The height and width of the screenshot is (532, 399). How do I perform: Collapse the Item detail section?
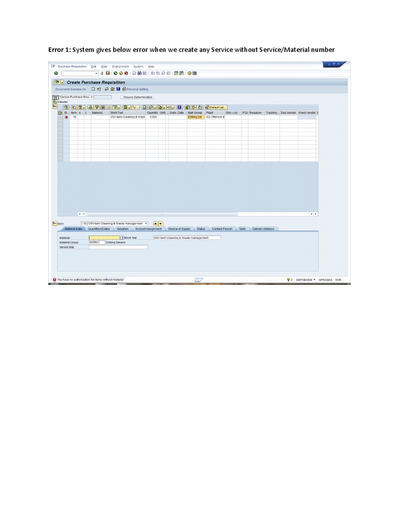point(55,223)
